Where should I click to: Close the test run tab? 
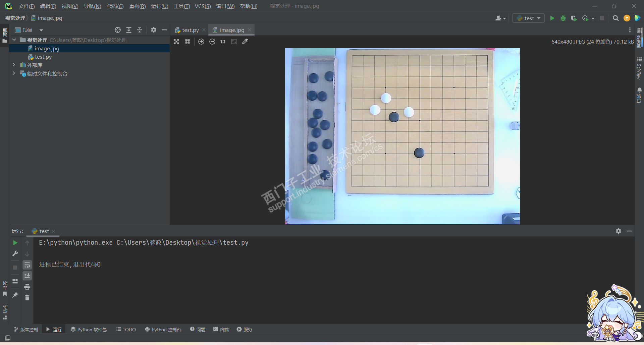coord(53,231)
